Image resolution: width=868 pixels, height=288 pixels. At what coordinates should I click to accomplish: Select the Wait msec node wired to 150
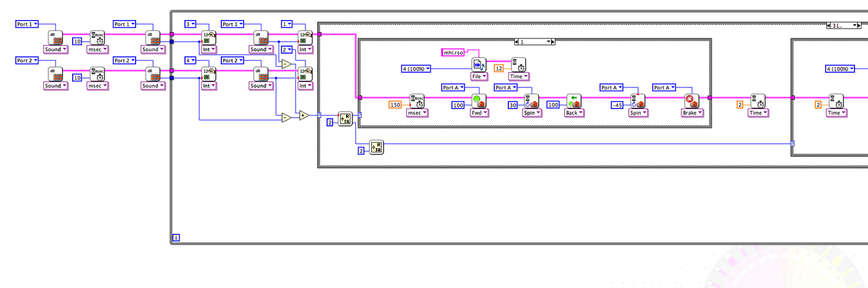pyautogui.click(x=417, y=101)
